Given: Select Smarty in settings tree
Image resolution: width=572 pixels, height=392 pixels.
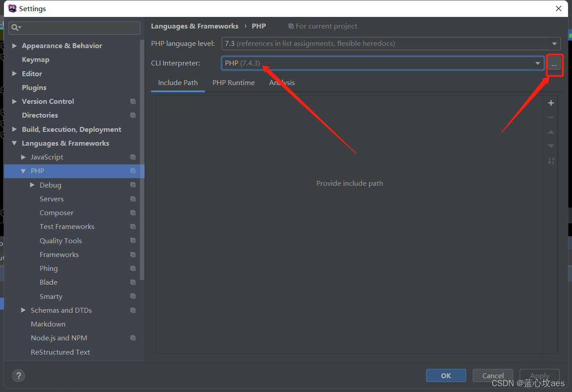Looking at the screenshot, I should [51, 297].
